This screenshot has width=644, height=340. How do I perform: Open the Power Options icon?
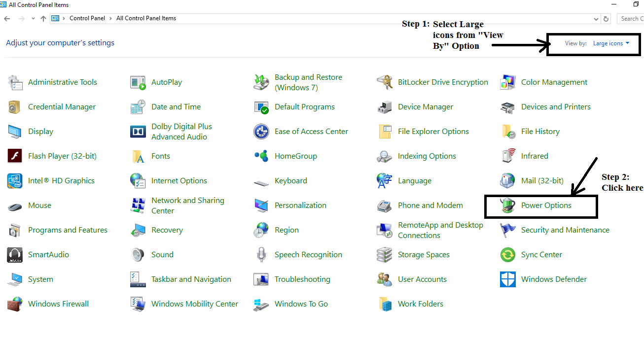pyautogui.click(x=507, y=205)
